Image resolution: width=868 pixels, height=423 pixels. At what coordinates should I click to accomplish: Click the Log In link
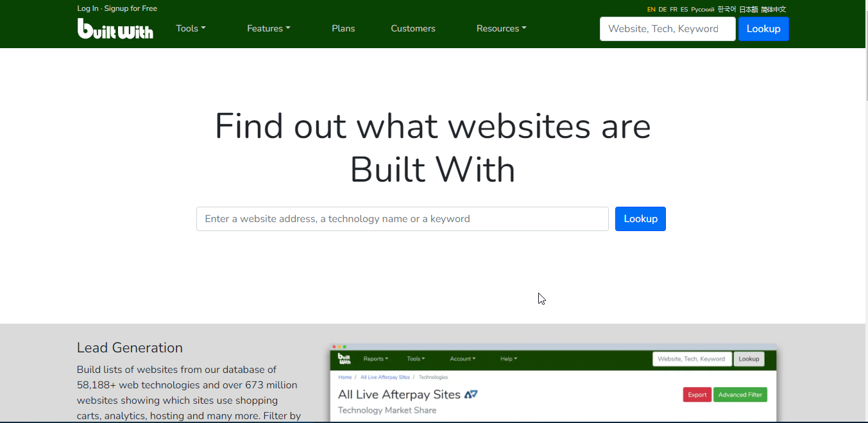pyautogui.click(x=88, y=8)
